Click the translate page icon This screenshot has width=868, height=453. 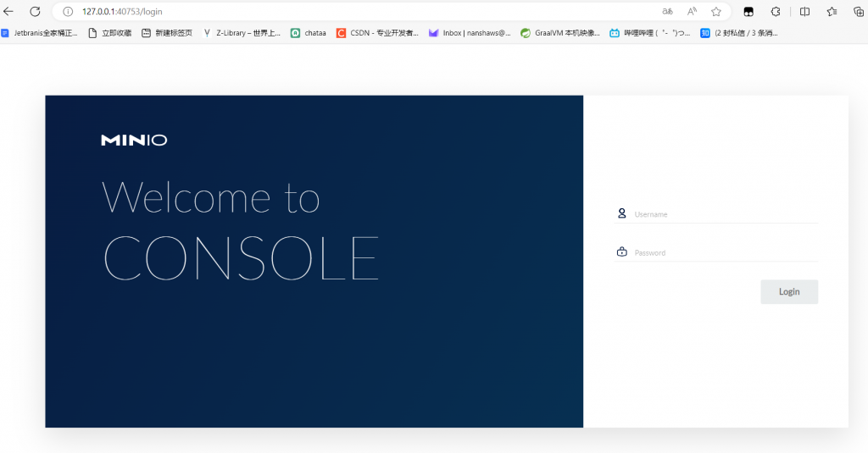pyautogui.click(x=668, y=12)
